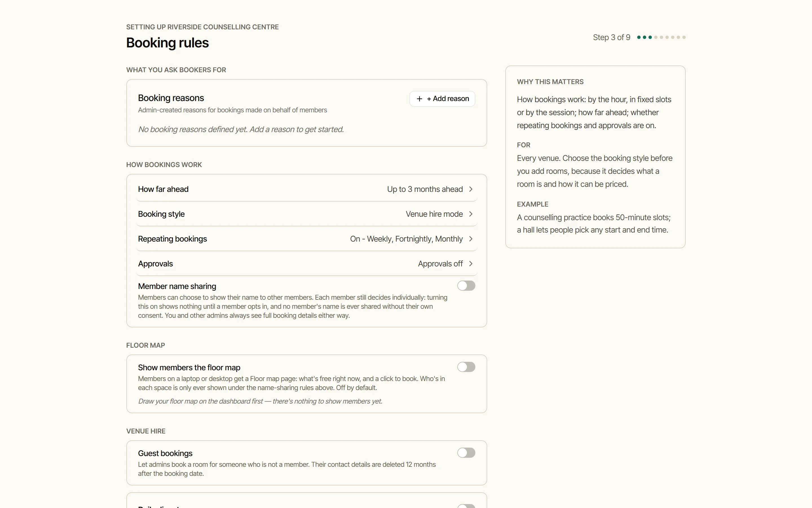Click the 'Booking reasons' title
Image resolution: width=812 pixels, height=508 pixels.
point(171,98)
